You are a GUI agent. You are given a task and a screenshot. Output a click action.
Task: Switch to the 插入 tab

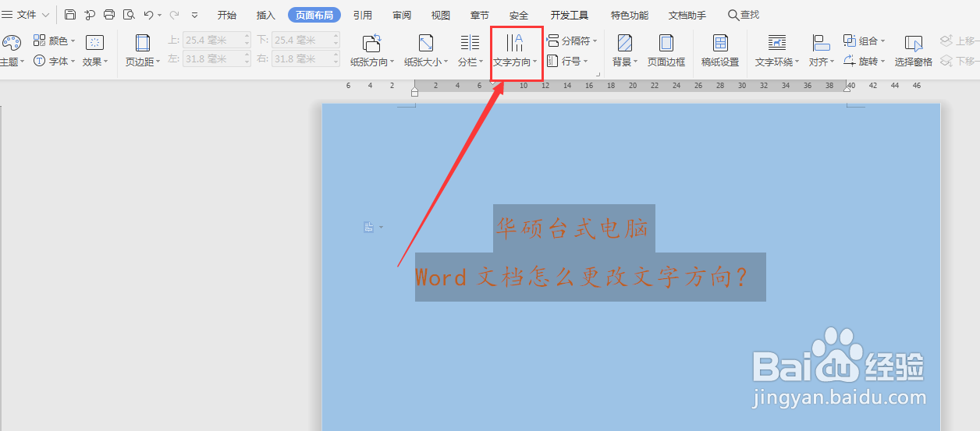tap(266, 15)
